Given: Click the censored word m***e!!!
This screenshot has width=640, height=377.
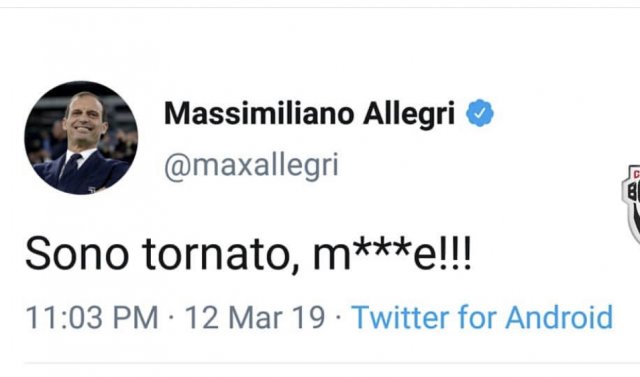Looking at the screenshot, I should (393, 254).
